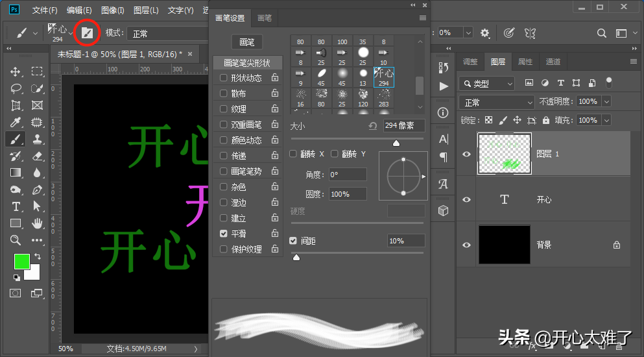Viewport: 644px width, 357px height.
Task: Select the Path Selection tool
Action: (x=37, y=206)
